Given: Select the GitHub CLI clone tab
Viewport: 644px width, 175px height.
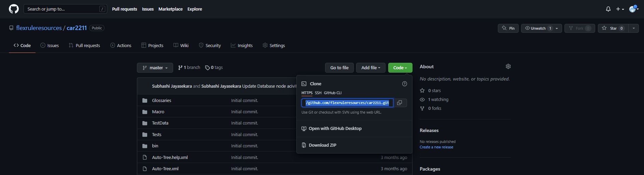Looking at the screenshot, I should click(x=333, y=93).
